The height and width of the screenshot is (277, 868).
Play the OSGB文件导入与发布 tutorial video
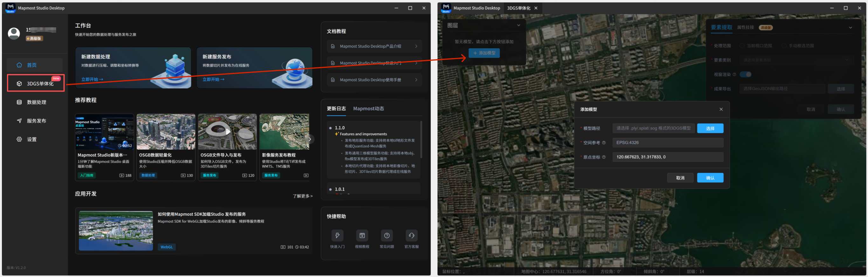point(227,132)
